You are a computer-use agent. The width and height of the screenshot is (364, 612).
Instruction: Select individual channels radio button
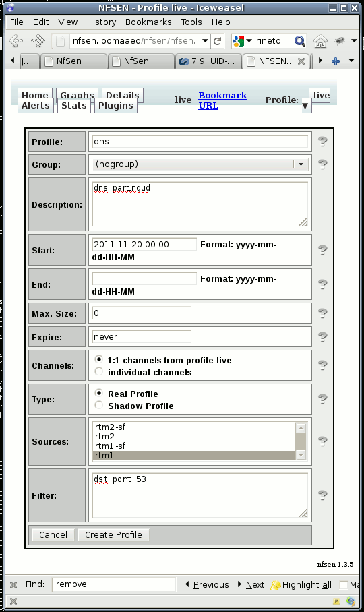coord(99,371)
